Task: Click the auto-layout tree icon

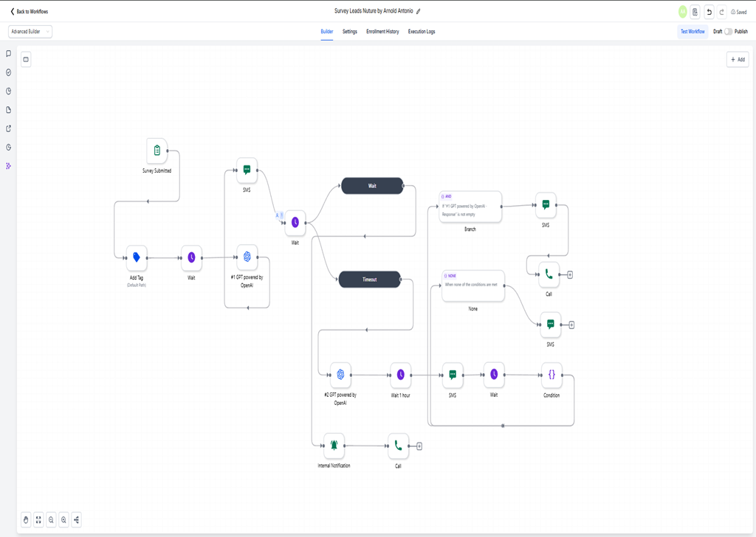Action: pyautogui.click(x=76, y=519)
